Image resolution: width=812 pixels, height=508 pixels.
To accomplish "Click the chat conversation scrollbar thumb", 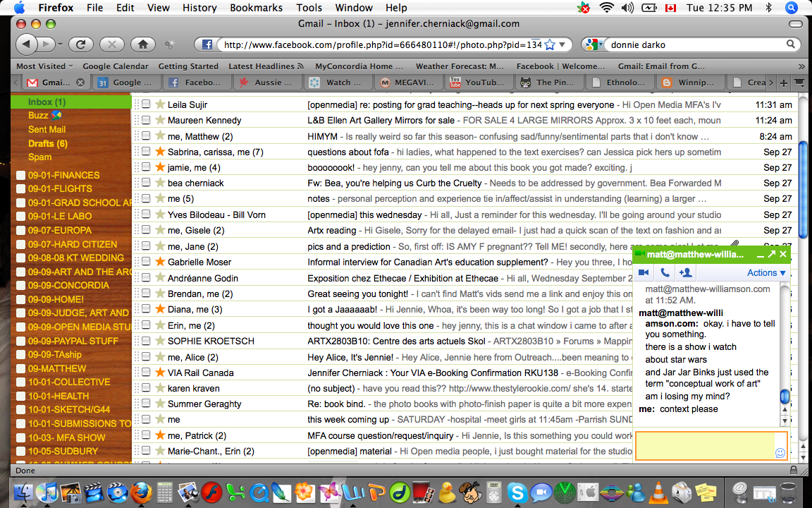I will (x=784, y=396).
